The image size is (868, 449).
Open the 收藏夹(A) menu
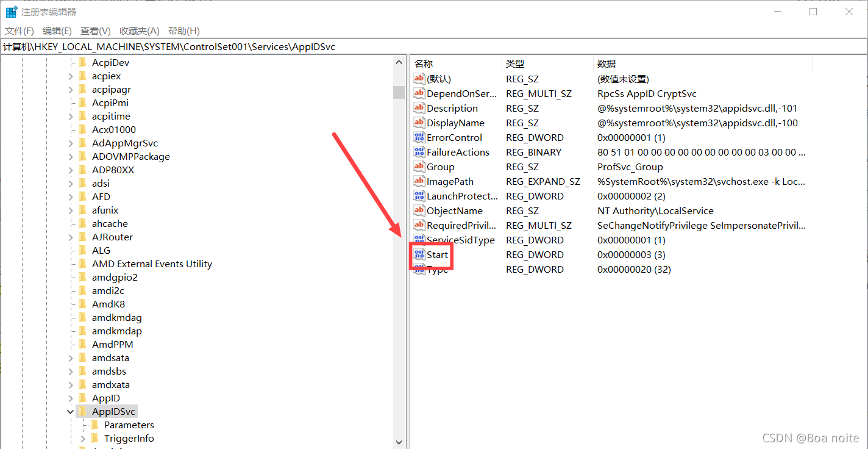click(x=140, y=31)
